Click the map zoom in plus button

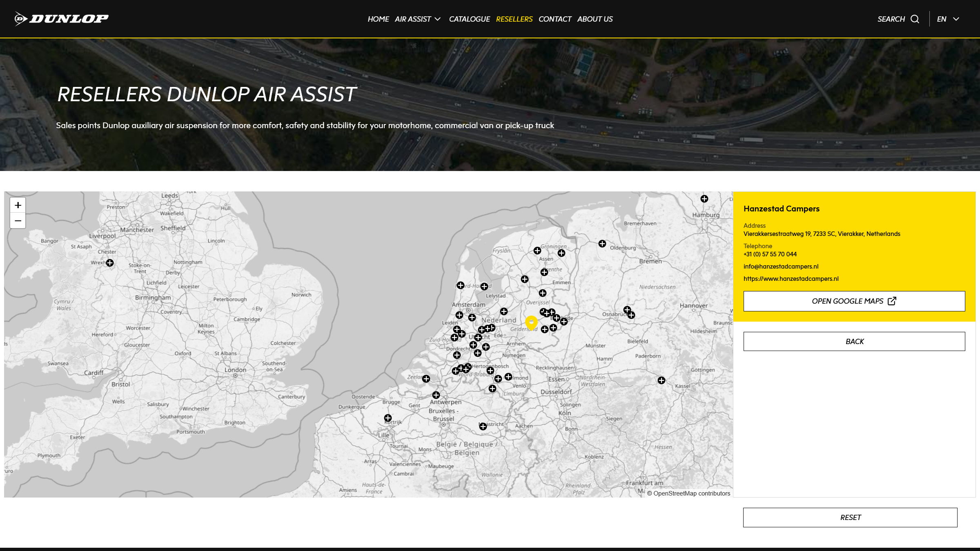point(18,205)
